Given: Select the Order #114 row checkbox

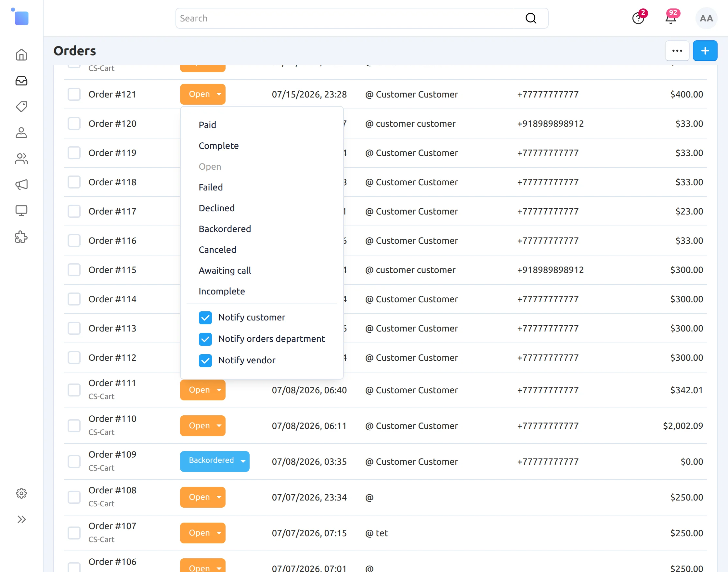Looking at the screenshot, I should click(x=74, y=299).
